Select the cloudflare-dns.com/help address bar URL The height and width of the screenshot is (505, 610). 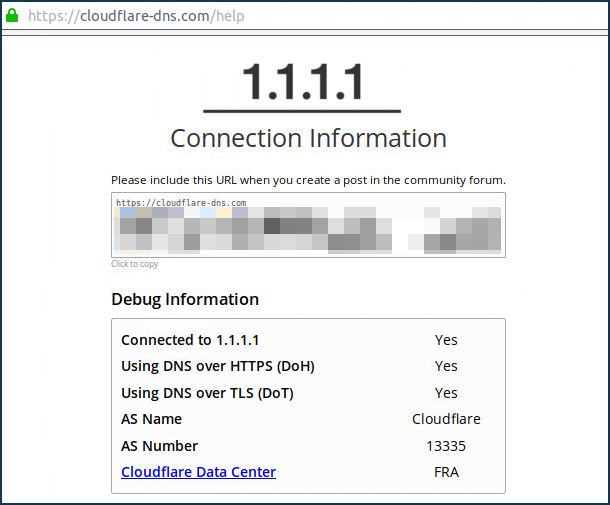point(136,16)
